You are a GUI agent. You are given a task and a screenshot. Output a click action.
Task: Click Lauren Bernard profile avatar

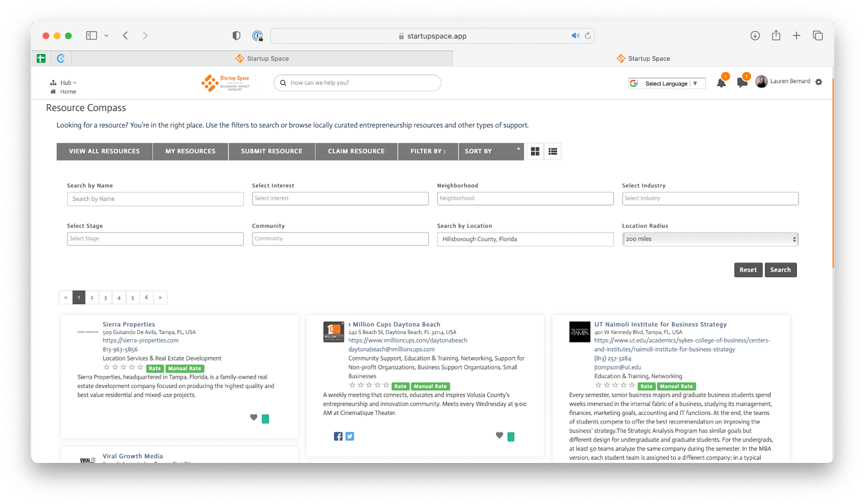[x=761, y=82]
